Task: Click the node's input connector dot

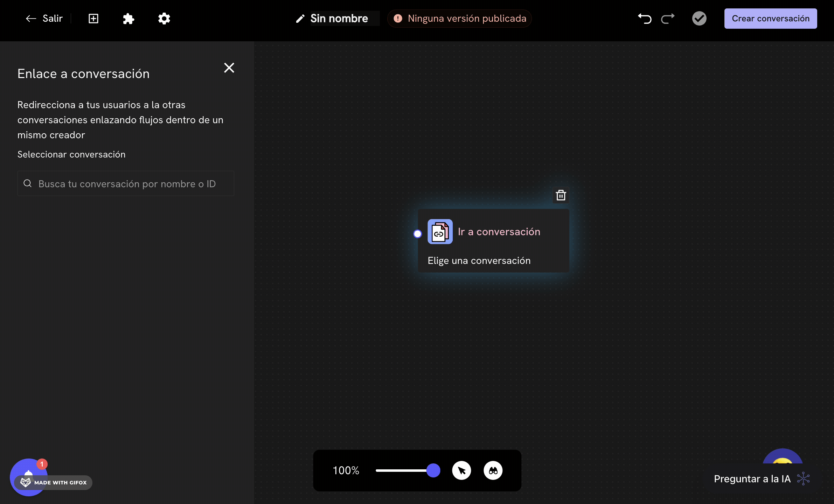Action: coord(417,234)
